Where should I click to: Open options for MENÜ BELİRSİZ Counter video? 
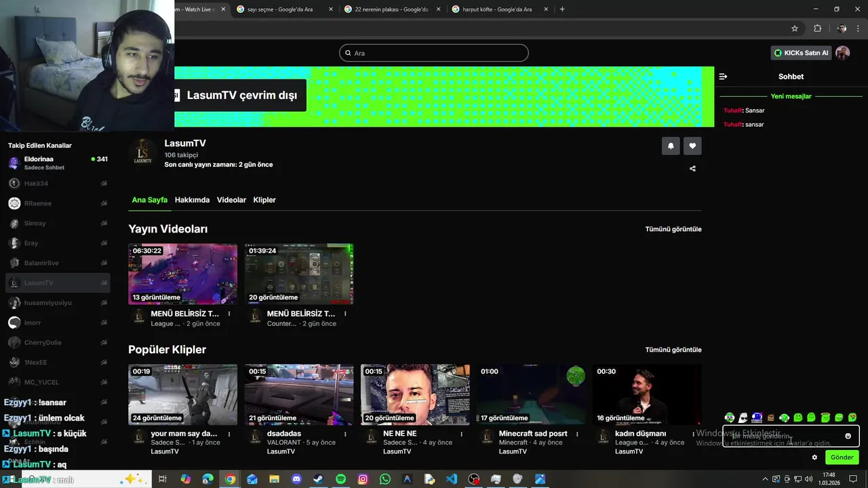[x=345, y=314]
